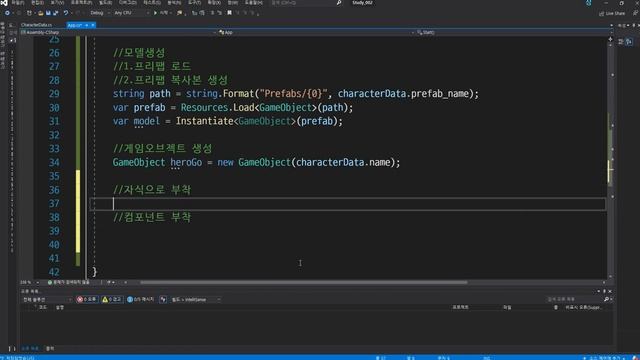Open the Edit menu
Image resolution: width=640 pixels, height=360 pixels.
coord(37,3)
